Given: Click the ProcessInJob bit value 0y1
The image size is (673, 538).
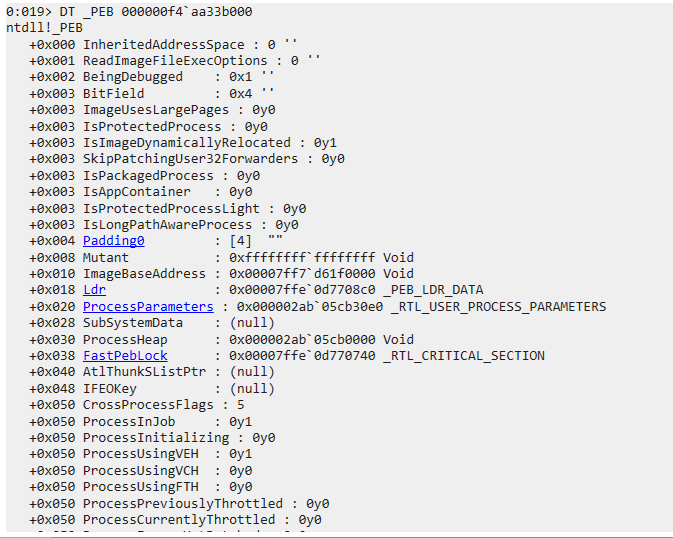Looking at the screenshot, I should coord(241,422).
